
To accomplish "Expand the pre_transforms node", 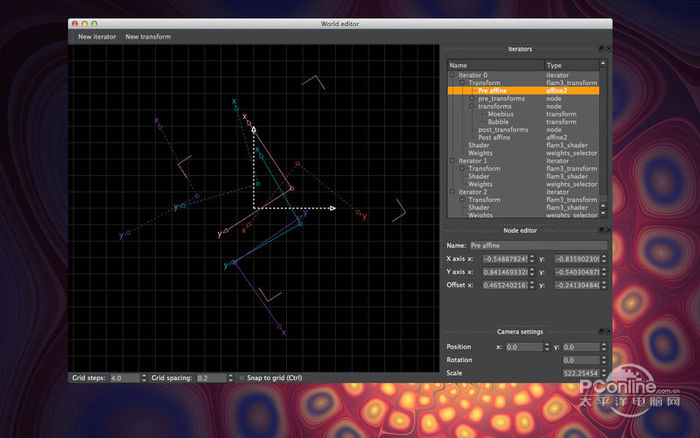I will [472, 98].
